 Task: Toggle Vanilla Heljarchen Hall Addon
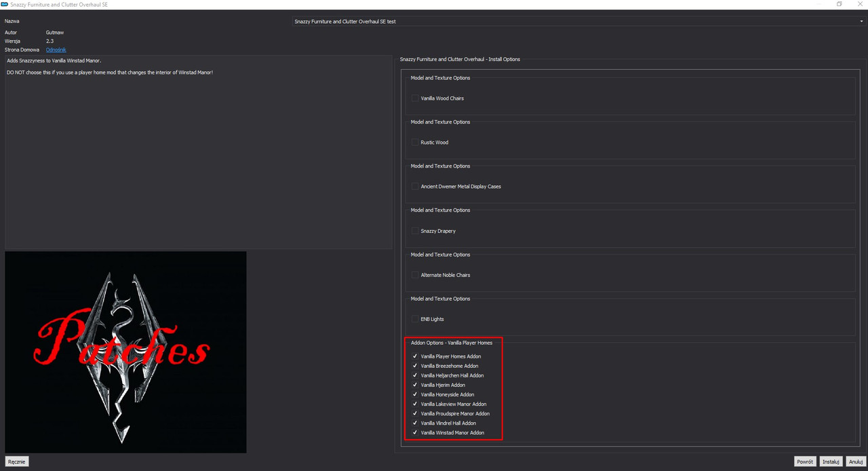[415, 375]
